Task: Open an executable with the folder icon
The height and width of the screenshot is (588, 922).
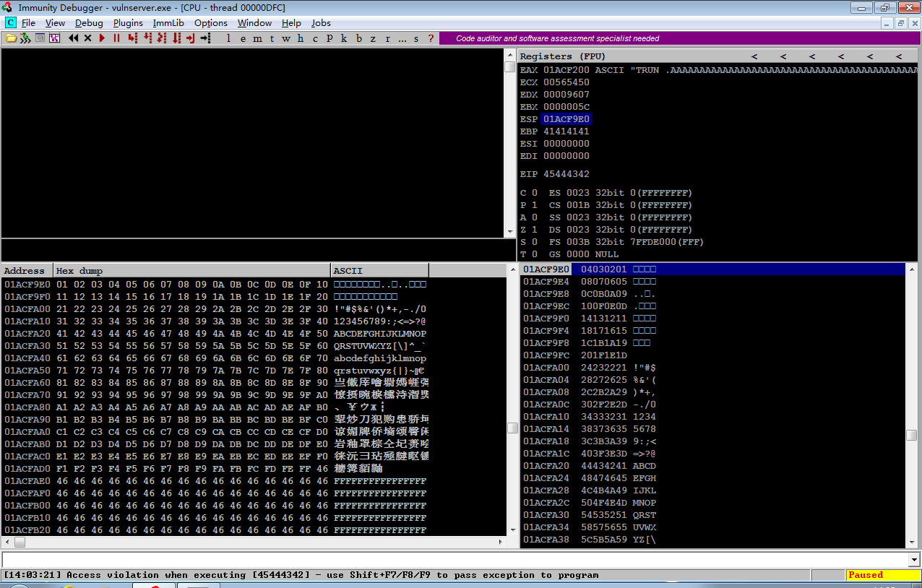Action: (11, 38)
